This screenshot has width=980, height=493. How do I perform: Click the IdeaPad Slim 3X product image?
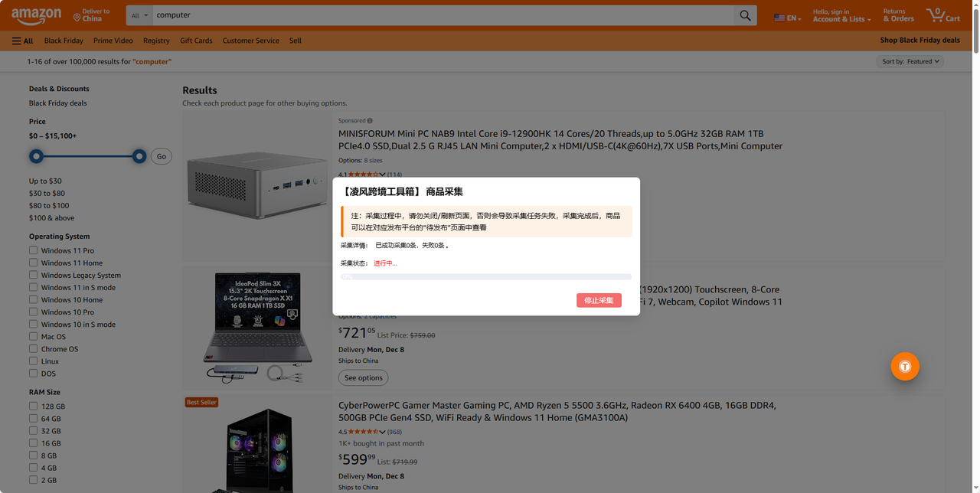coord(256,327)
